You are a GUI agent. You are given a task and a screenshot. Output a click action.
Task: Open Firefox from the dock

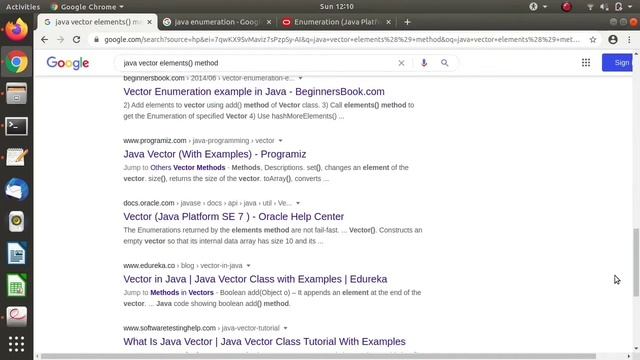16,30
